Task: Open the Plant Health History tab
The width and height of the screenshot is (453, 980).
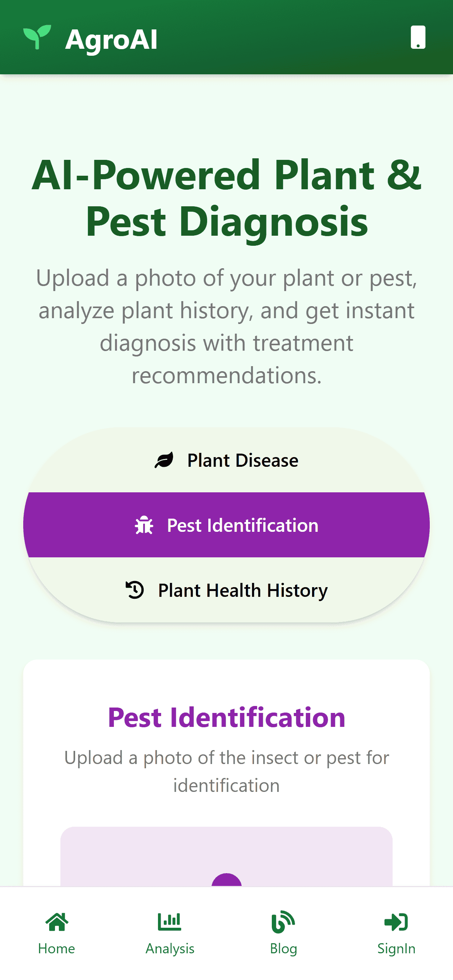Action: (x=226, y=590)
